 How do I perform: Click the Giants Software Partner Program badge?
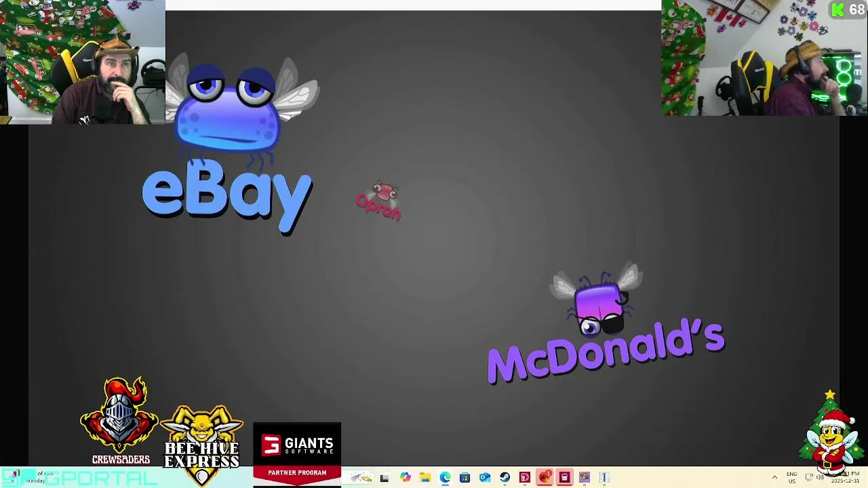[297, 453]
